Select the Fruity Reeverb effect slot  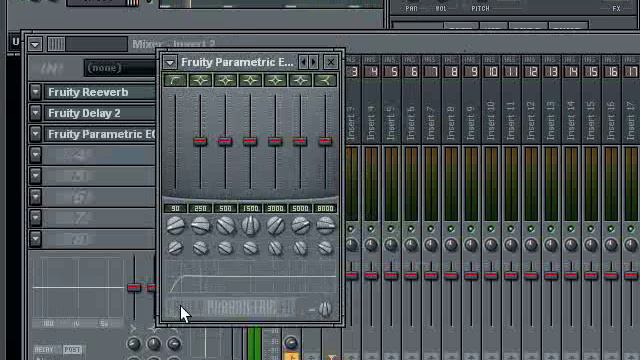point(100,92)
